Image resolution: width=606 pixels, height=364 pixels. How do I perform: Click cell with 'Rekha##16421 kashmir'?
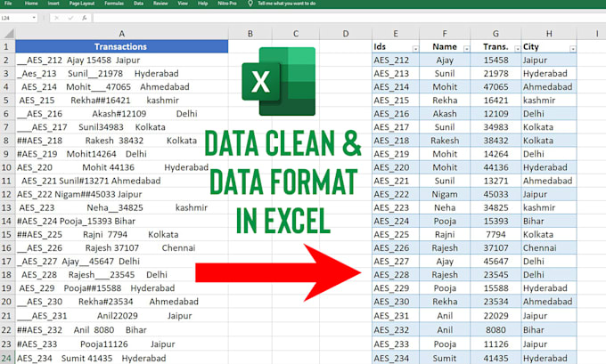point(122,101)
